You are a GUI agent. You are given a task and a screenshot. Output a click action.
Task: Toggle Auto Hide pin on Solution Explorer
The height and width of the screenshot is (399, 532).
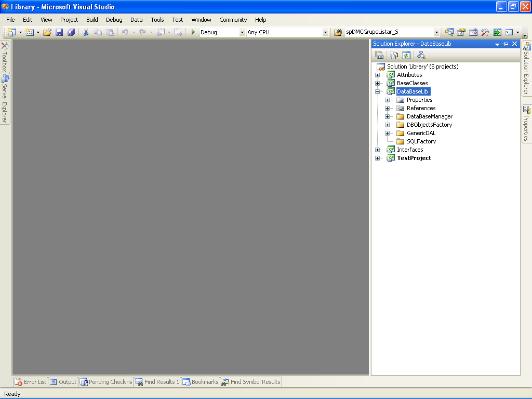click(506, 44)
